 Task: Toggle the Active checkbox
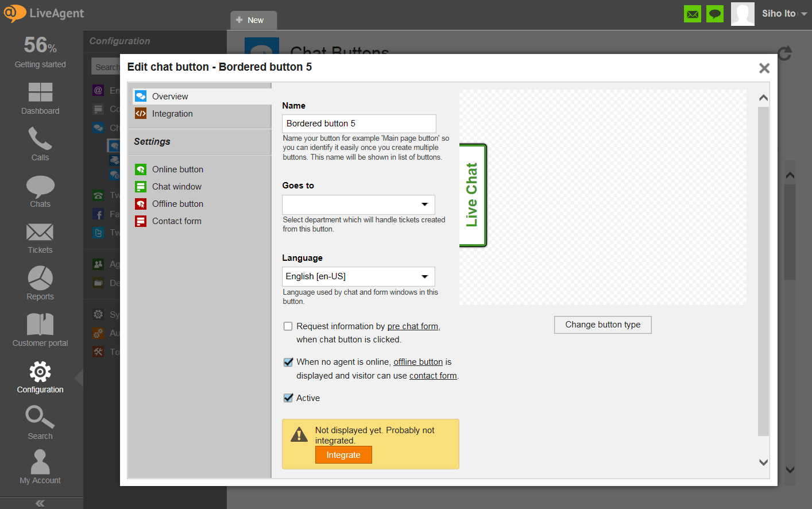(288, 398)
